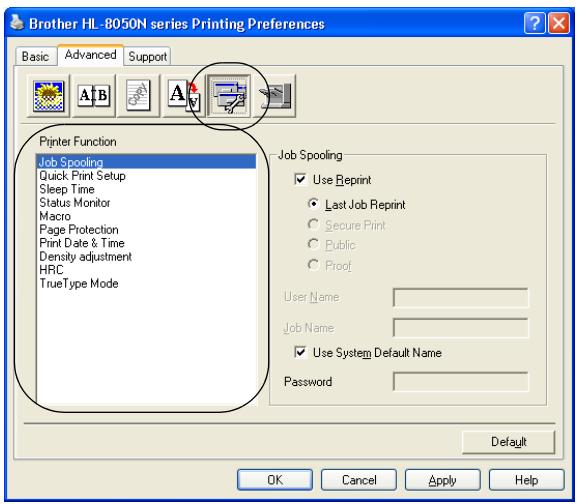Image resolution: width=581 pixels, height=504 pixels.
Task: Select HRC in the function list
Action: pos(146,270)
